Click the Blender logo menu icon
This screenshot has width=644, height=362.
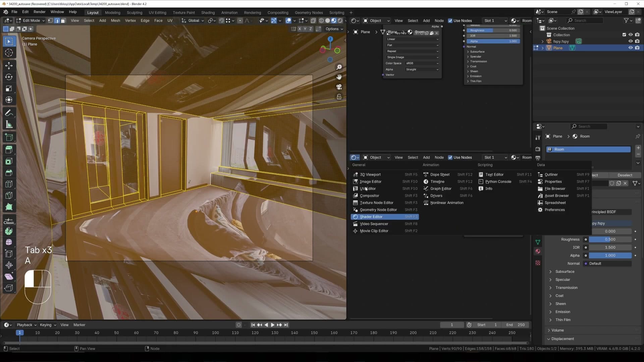6,12
